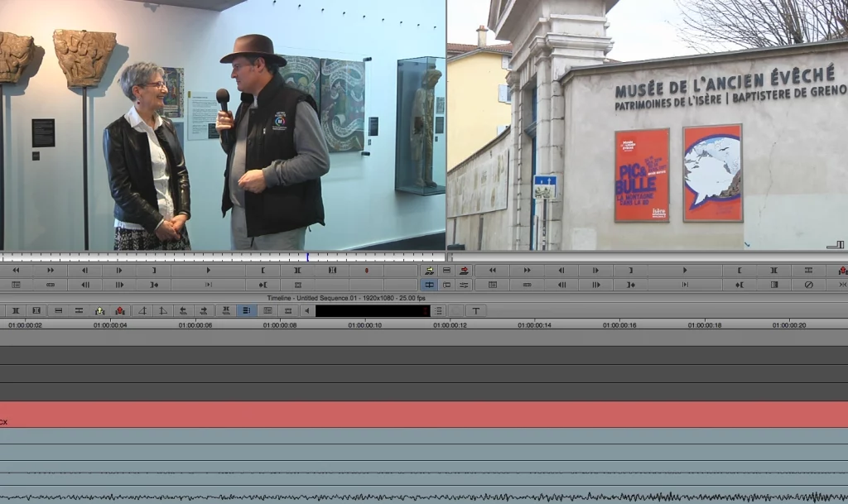Click the circle-slash icon under record monitor
This screenshot has height=504, width=848.
tap(808, 285)
